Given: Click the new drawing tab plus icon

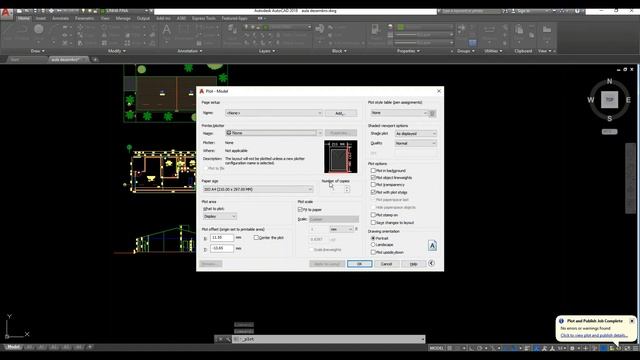Looking at the screenshot, I should (95, 60).
